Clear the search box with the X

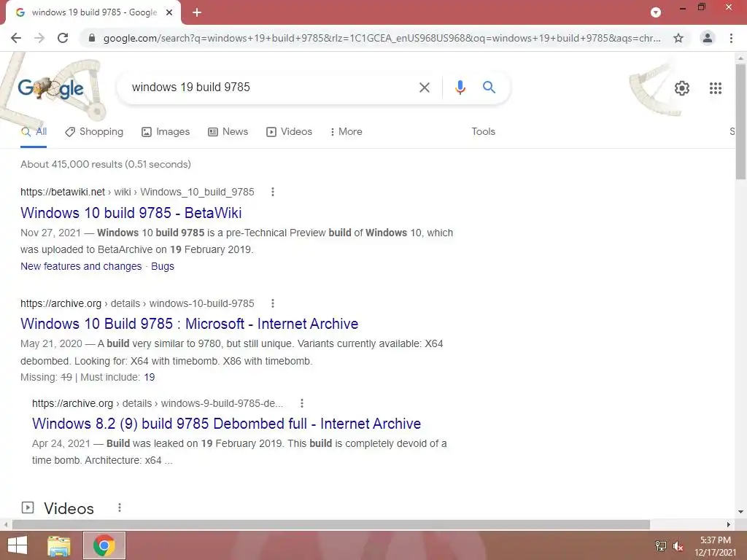[424, 87]
